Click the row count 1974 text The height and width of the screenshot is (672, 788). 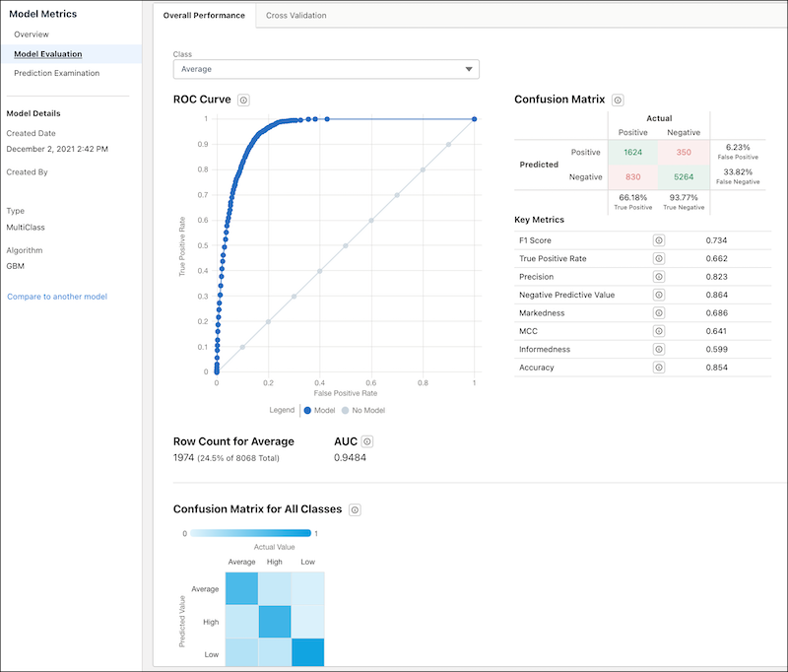tap(183, 458)
